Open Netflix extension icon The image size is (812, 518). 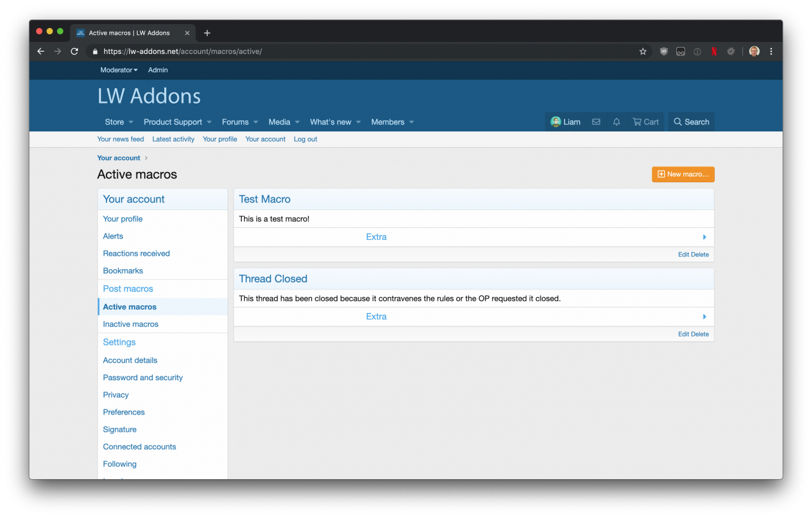pyautogui.click(x=714, y=51)
